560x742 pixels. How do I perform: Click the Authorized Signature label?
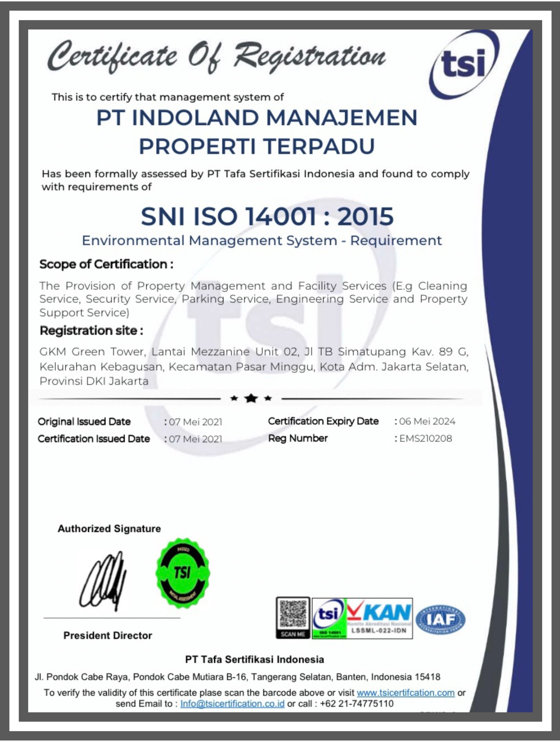click(109, 529)
